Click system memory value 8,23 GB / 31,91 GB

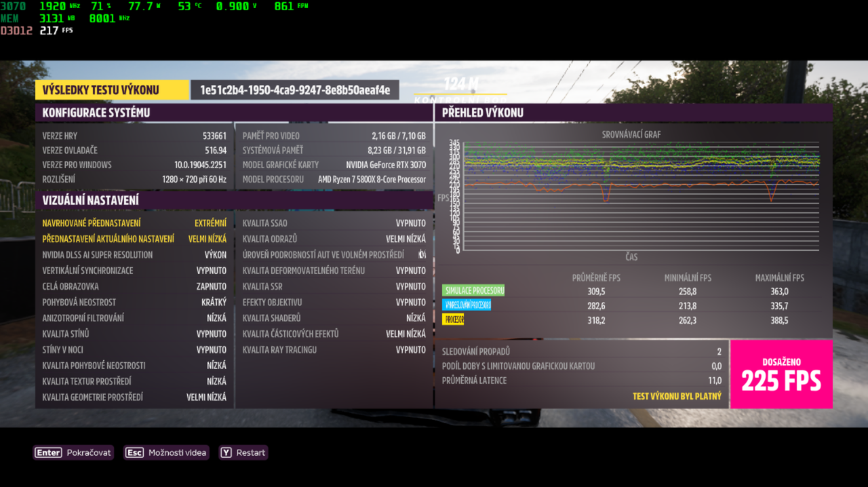(x=397, y=151)
